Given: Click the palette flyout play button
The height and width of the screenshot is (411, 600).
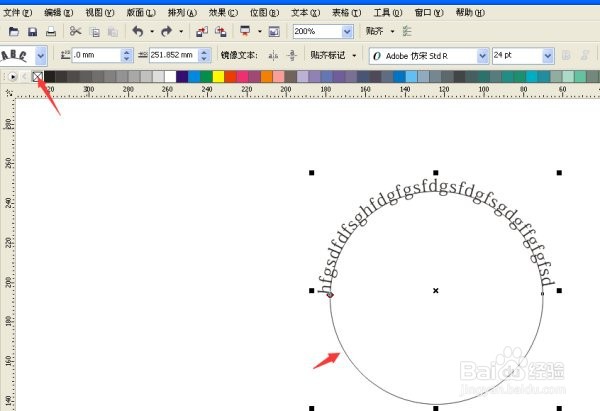Looking at the screenshot, I should pyautogui.click(x=13, y=77).
